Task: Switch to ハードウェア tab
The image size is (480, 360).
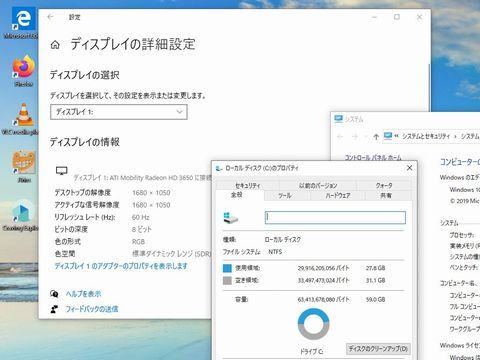Action: pyautogui.click(x=338, y=196)
